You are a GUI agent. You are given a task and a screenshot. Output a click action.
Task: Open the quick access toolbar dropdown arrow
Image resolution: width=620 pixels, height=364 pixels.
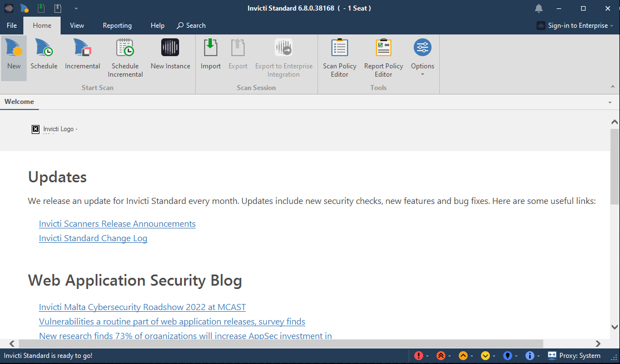click(76, 8)
